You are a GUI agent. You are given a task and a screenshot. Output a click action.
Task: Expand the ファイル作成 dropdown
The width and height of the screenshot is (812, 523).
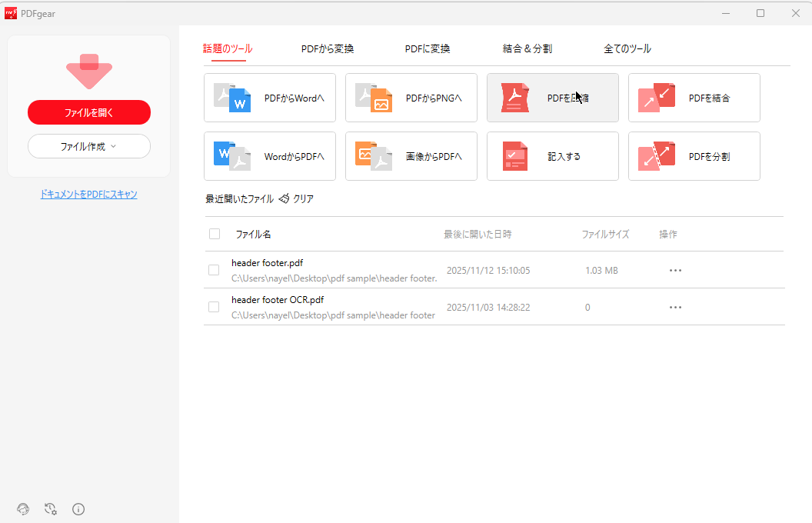(88, 146)
